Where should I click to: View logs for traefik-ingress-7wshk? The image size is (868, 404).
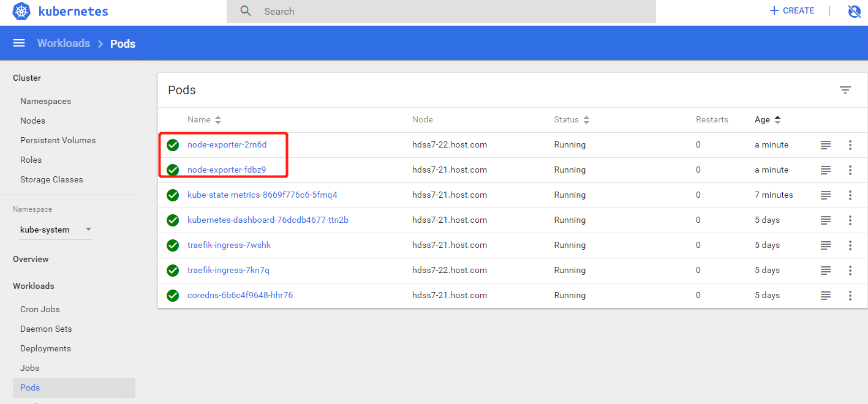tap(826, 245)
